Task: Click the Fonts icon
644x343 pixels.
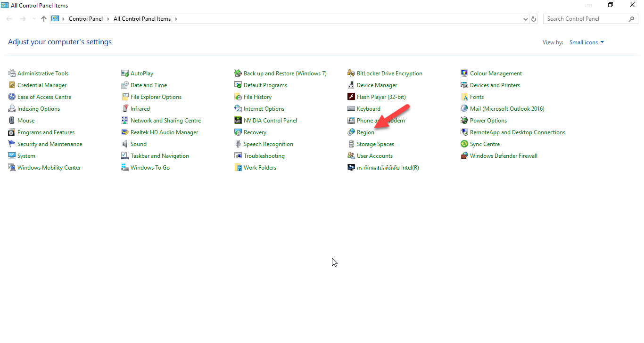Action: 464,97
